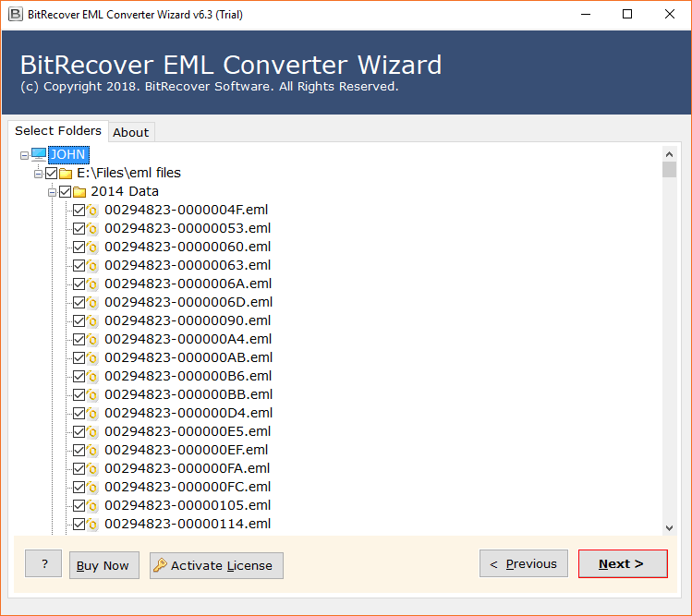This screenshot has width=692, height=616.
Task: Select file name 00294823-000000EF.eml
Action: click(x=187, y=450)
